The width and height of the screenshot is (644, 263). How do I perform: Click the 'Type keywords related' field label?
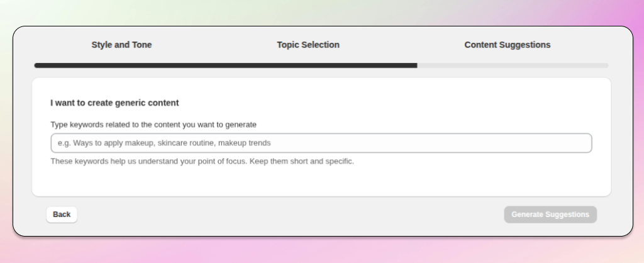tap(153, 125)
